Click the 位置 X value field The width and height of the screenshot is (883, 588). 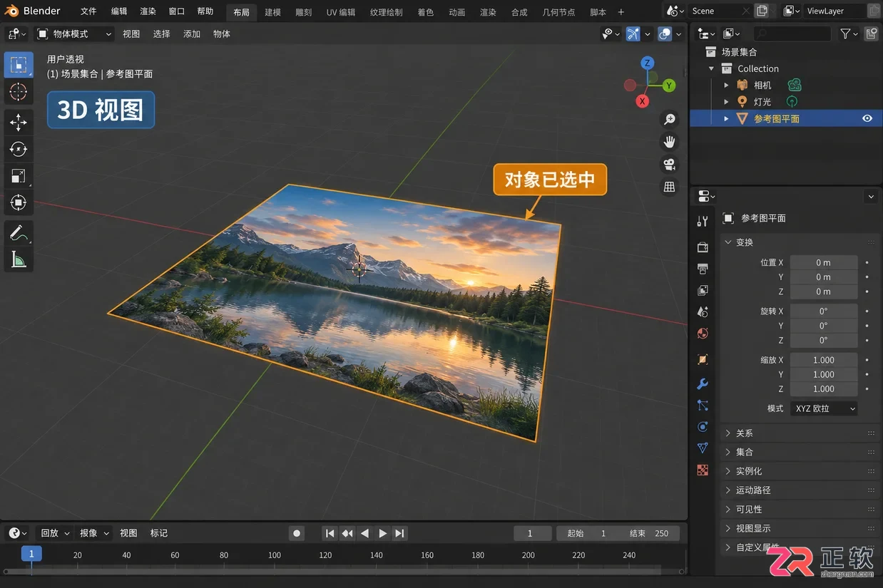(824, 262)
